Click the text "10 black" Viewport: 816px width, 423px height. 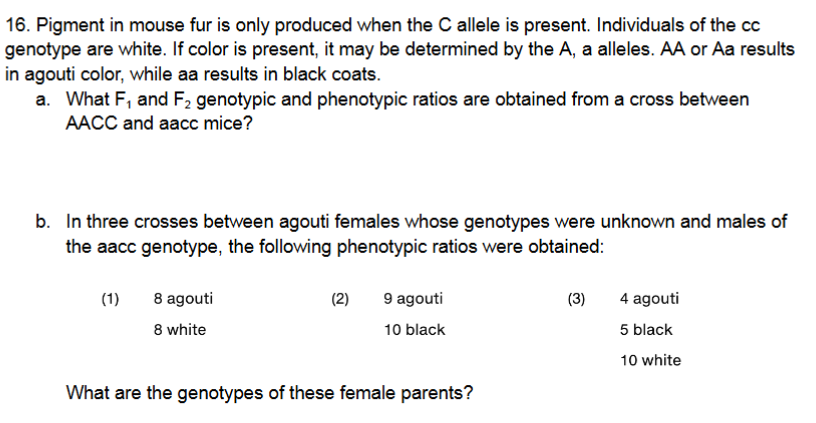click(x=415, y=329)
